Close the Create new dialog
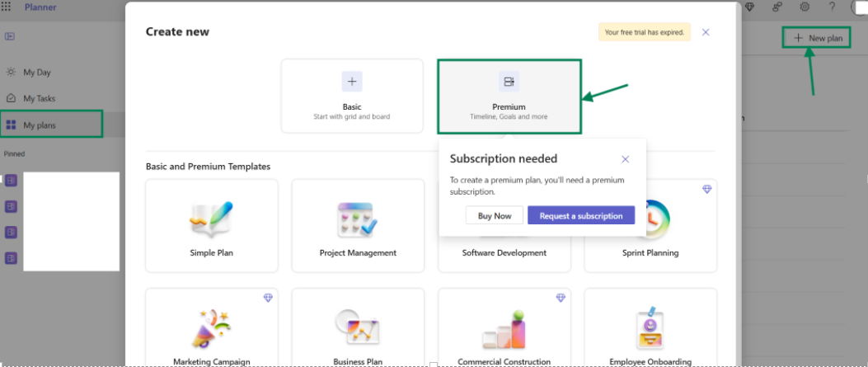The image size is (868, 367). point(706,32)
